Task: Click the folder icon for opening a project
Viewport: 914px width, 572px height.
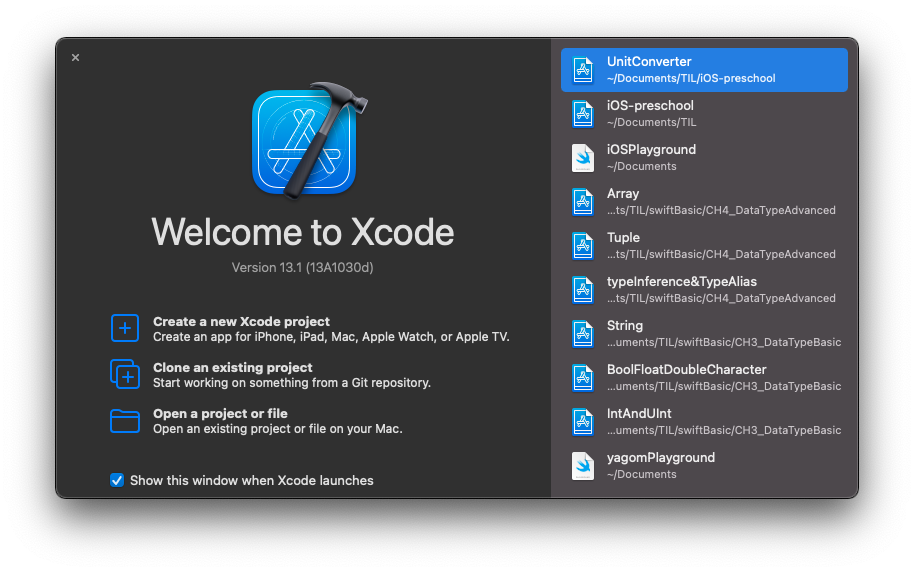Action: [125, 421]
